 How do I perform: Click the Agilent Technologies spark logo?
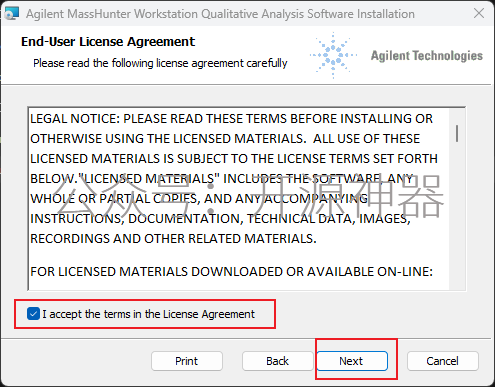click(x=333, y=55)
